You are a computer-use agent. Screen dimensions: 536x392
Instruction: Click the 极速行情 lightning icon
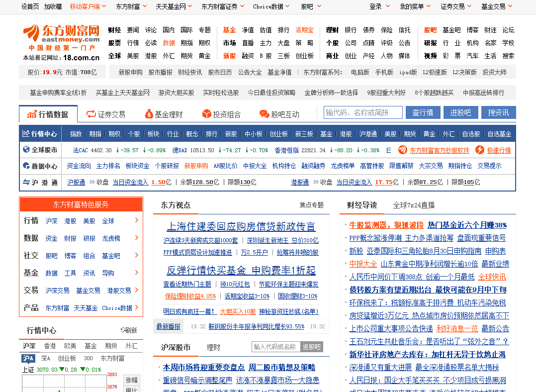point(480,150)
